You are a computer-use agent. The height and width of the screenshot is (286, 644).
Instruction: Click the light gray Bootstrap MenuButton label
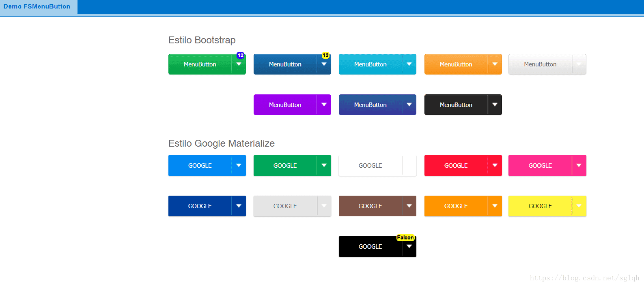[x=540, y=64]
